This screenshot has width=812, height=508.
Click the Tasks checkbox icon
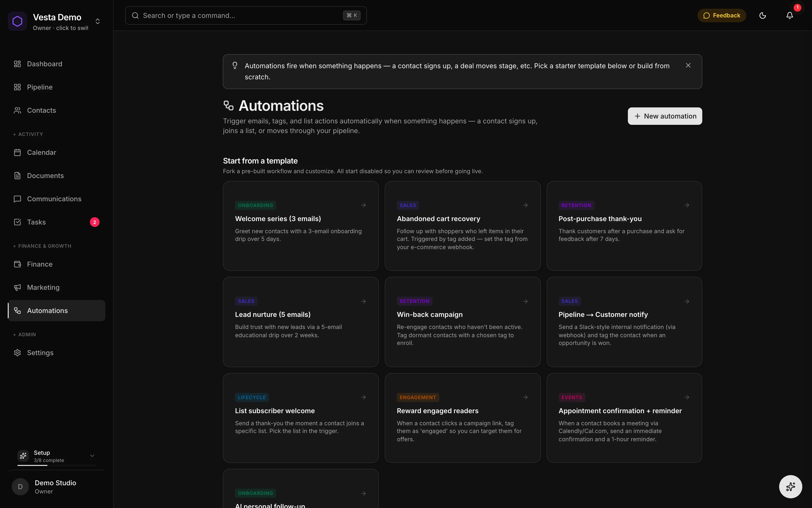click(17, 222)
